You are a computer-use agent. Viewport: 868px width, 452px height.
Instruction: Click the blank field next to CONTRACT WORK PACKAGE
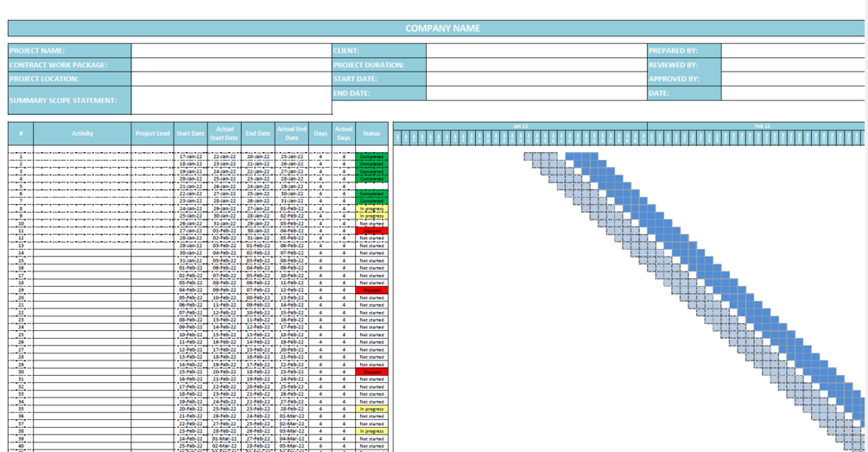[x=231, y=65]
